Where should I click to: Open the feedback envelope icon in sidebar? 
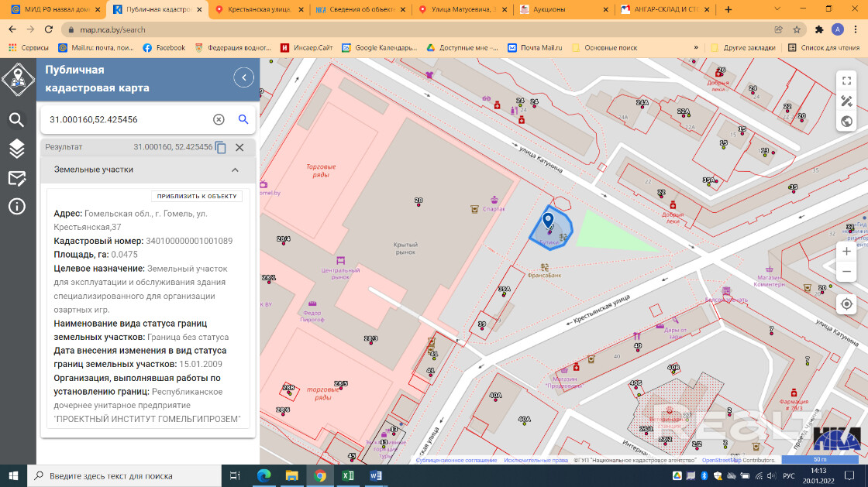coord(17,178)
